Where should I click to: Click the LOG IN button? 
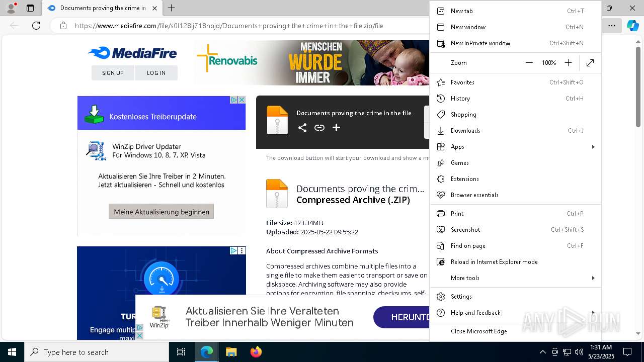click(x=156, y=73)
